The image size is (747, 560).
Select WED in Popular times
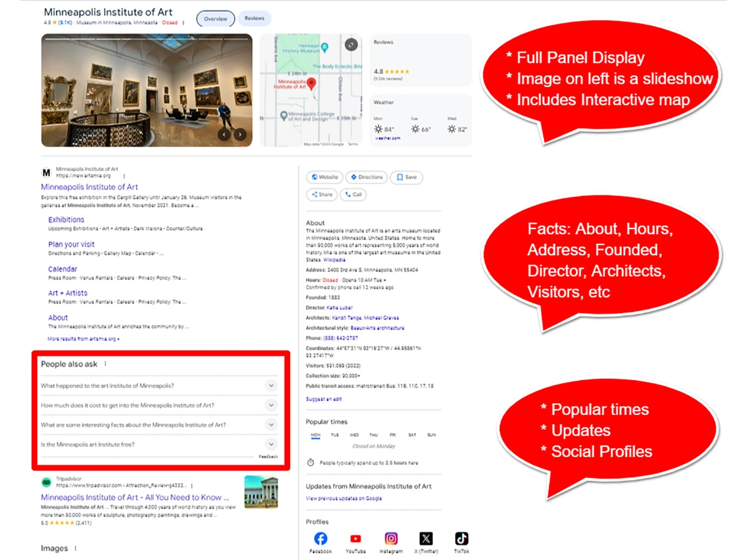[354, 435]
